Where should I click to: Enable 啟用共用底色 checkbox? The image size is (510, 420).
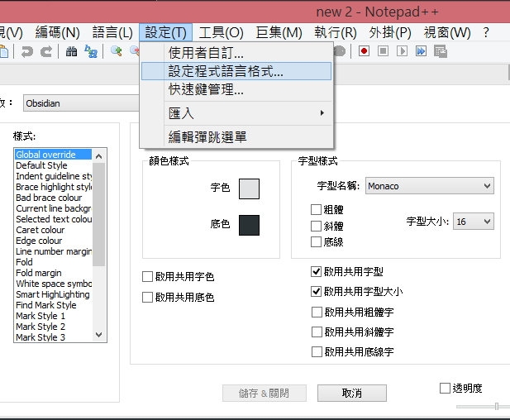[147, 297]
